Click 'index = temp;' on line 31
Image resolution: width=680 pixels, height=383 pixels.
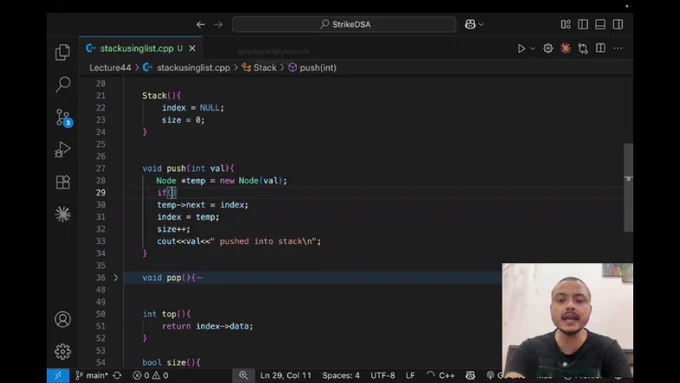pyautogui.click(x=188, y=217)
